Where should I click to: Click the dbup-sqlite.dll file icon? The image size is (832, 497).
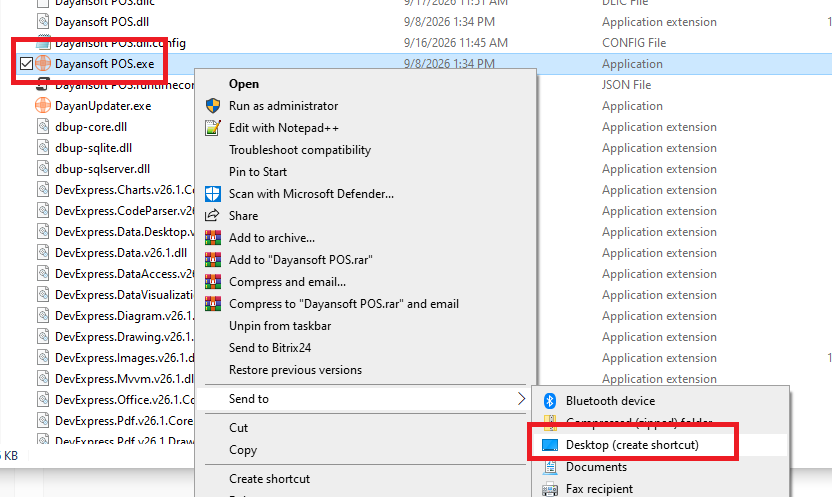pyautogui.click(x=43, y=148)
